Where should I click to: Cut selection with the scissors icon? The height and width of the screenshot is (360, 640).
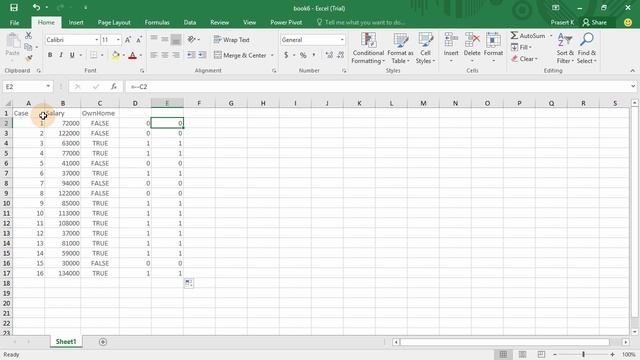(28, 36)
